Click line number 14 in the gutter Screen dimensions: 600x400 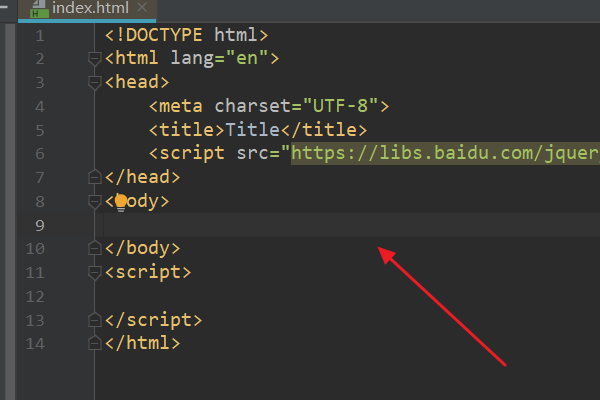tap(35, 344)
